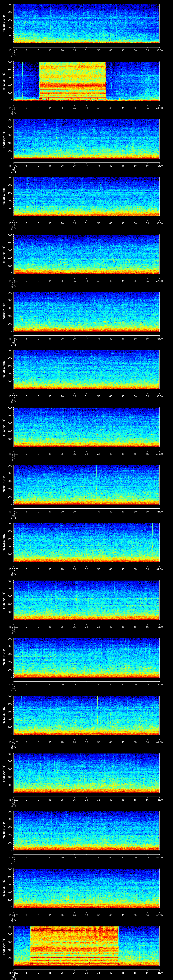Click the 15:42:00 time axis label

13,799
